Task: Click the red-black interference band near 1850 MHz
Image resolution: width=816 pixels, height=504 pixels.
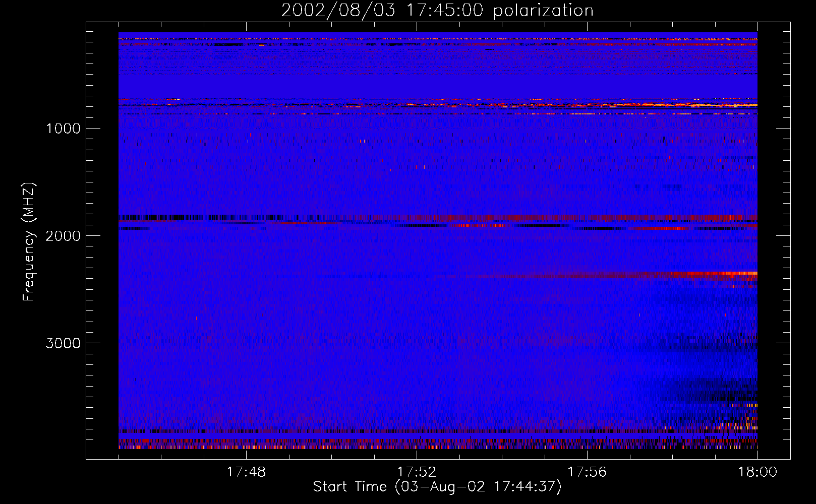Action: coord(438,218)
